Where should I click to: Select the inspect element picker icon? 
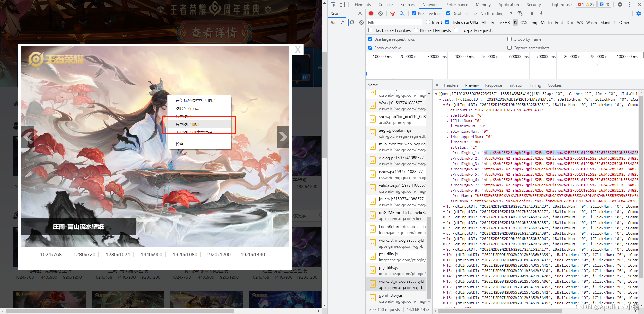click(333, 4)
